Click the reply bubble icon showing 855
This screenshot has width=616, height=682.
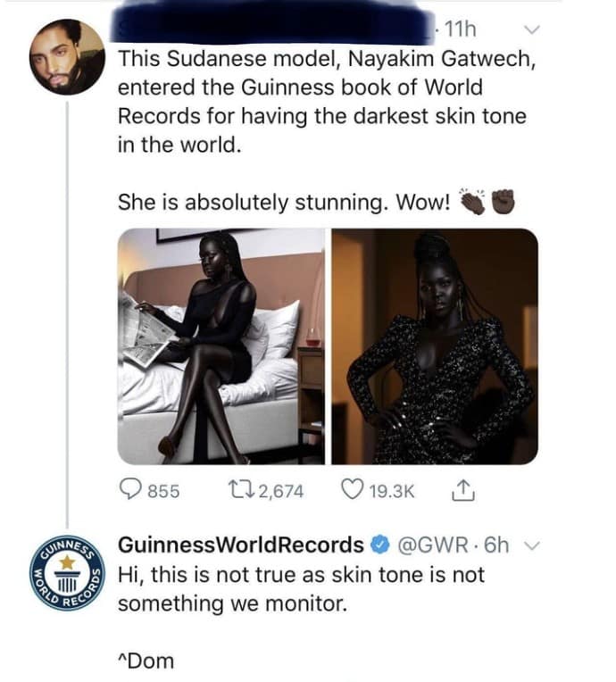(130, 490)
